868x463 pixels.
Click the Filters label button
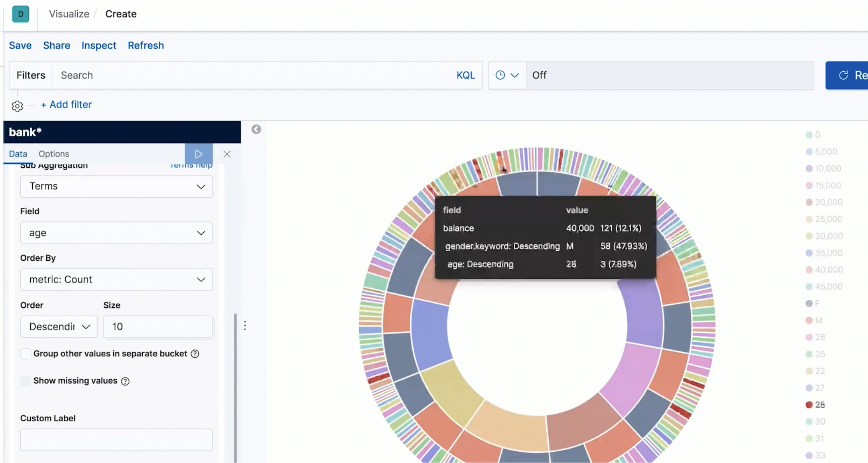click(31, 75)
